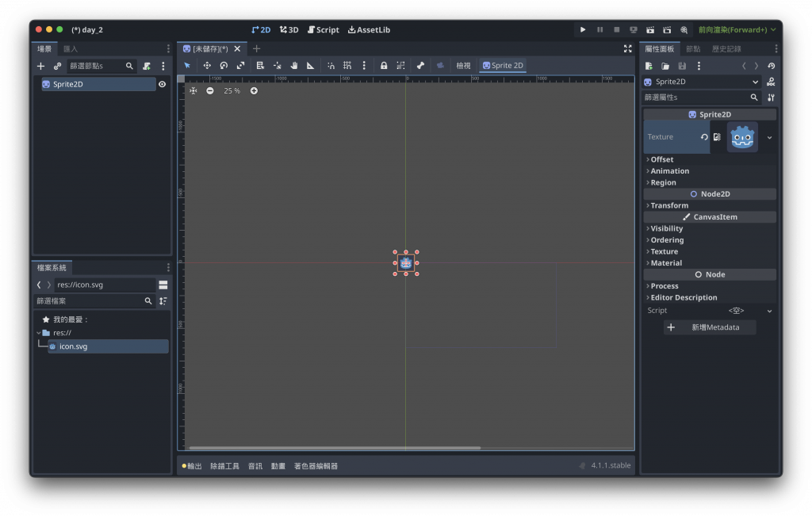Switch to Script workspace

pyautogui.click(x=324, y=30)
